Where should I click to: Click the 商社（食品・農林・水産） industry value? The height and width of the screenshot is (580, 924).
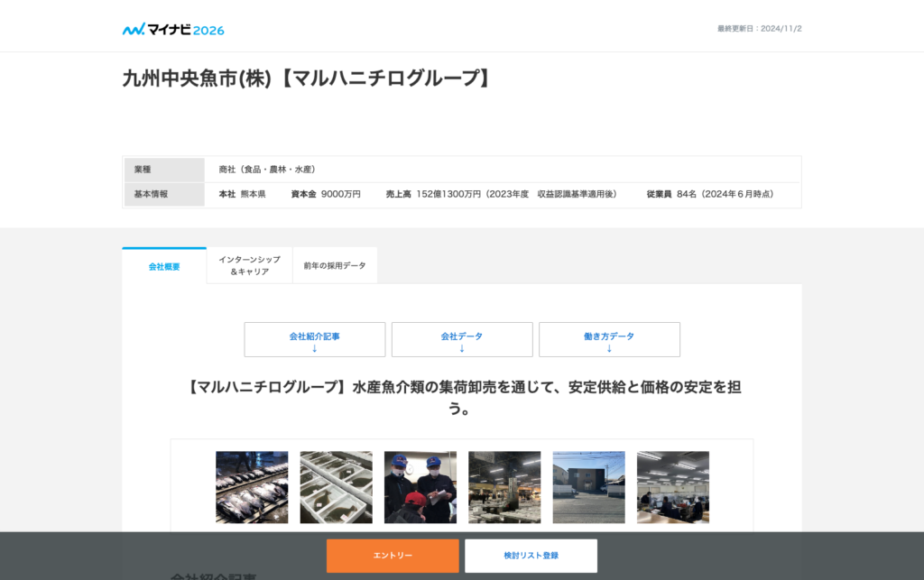tap(267, 170)
